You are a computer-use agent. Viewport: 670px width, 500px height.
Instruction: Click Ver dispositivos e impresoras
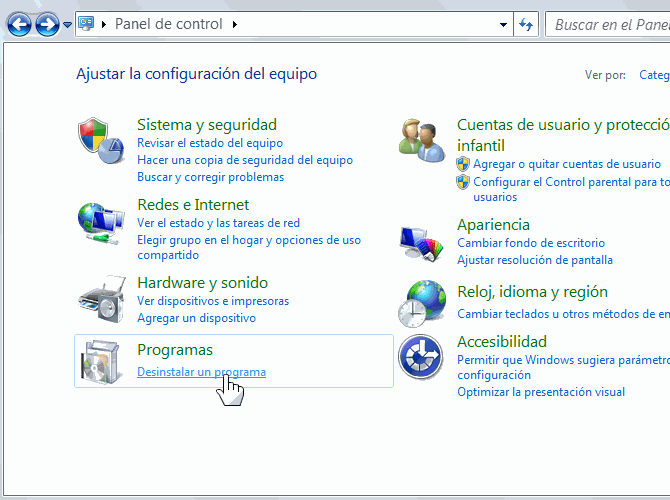coord(213,301)
